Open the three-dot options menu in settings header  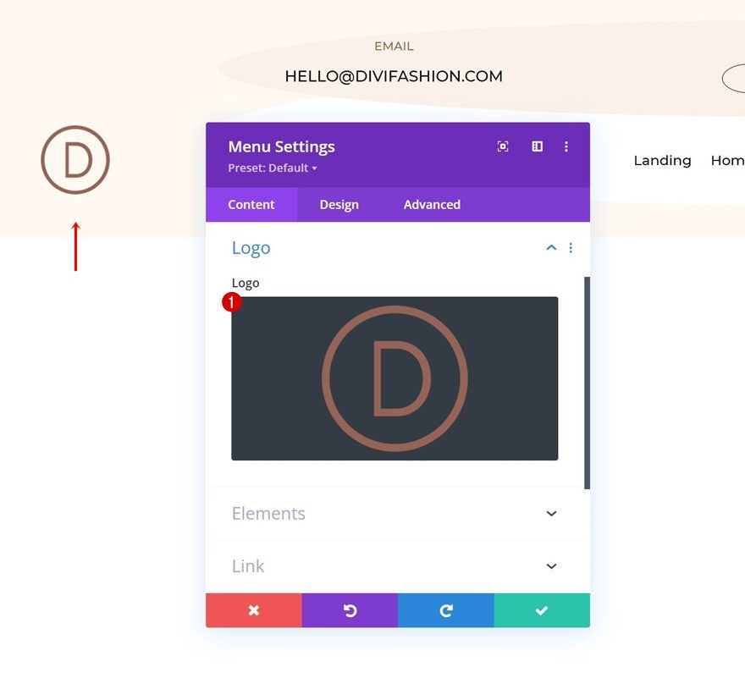[566, 146]
